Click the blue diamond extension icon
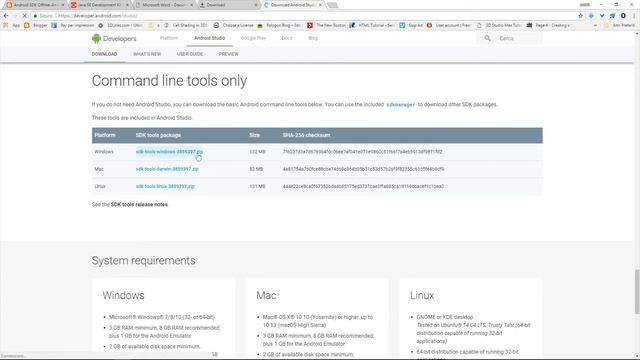Image resolution: width=640 pixels, height=360 pixels. tap(591, 16)
